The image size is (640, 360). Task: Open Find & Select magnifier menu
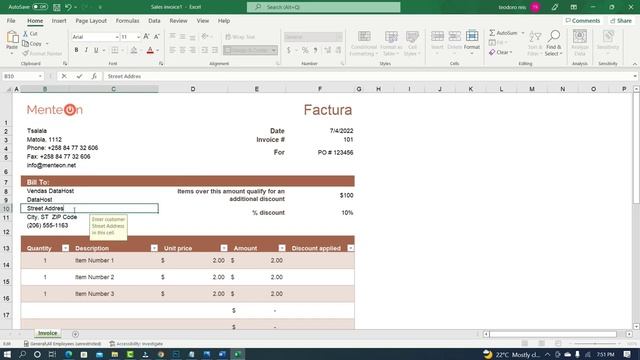[x=553, y=43]
